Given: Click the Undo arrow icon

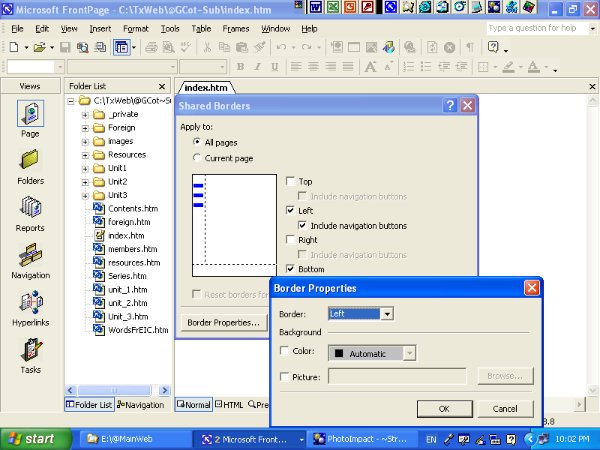Looking at the screenshot, I should [281, 47].
